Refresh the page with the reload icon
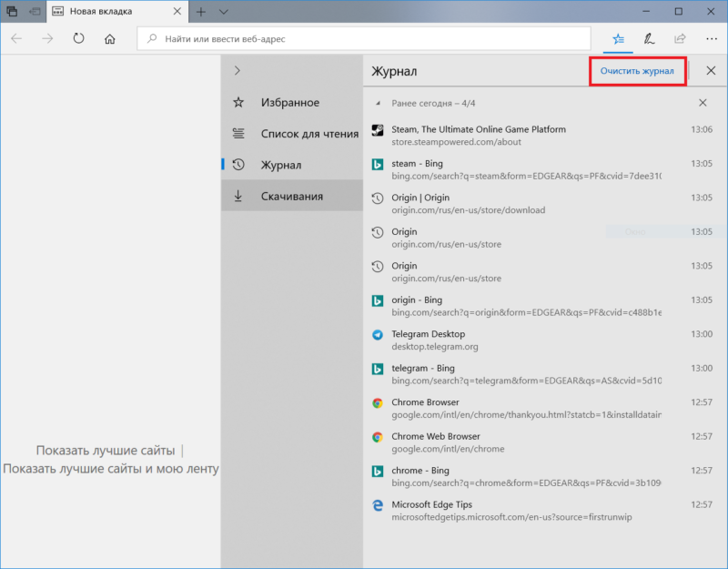 pos(78,38)
